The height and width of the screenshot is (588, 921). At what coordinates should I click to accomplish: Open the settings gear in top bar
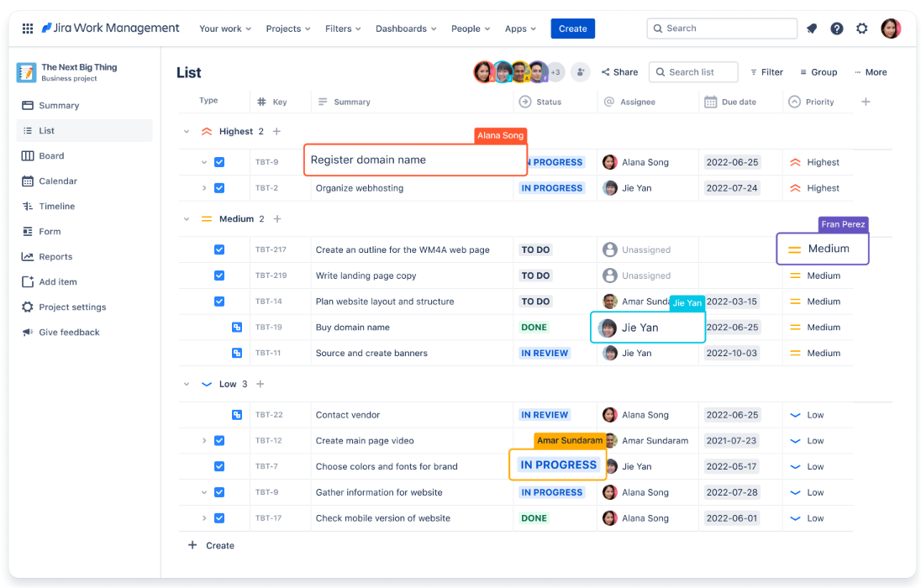862,29
